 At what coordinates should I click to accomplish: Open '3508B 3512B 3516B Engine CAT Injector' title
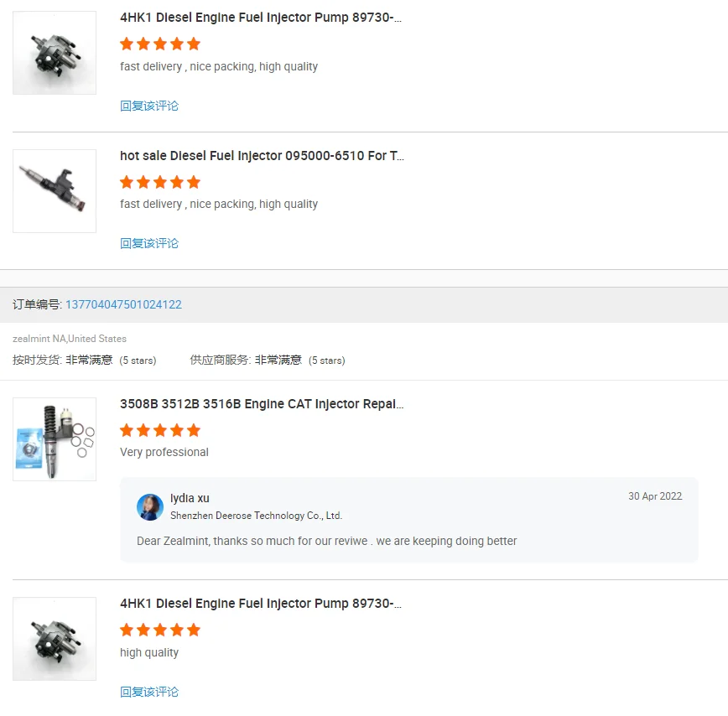pos(262,404)
